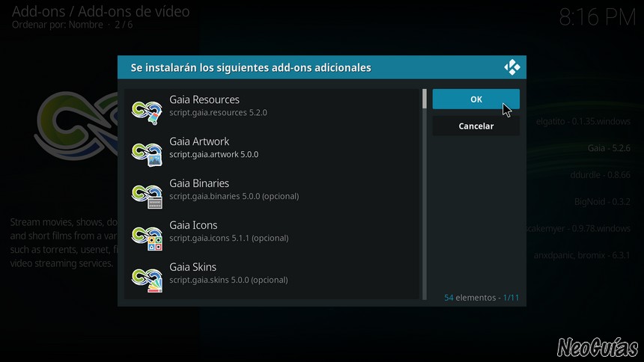This screenshot has height=362, width=644.
Task: Select the Gaia Resources icon
Action: click(147, 112)
